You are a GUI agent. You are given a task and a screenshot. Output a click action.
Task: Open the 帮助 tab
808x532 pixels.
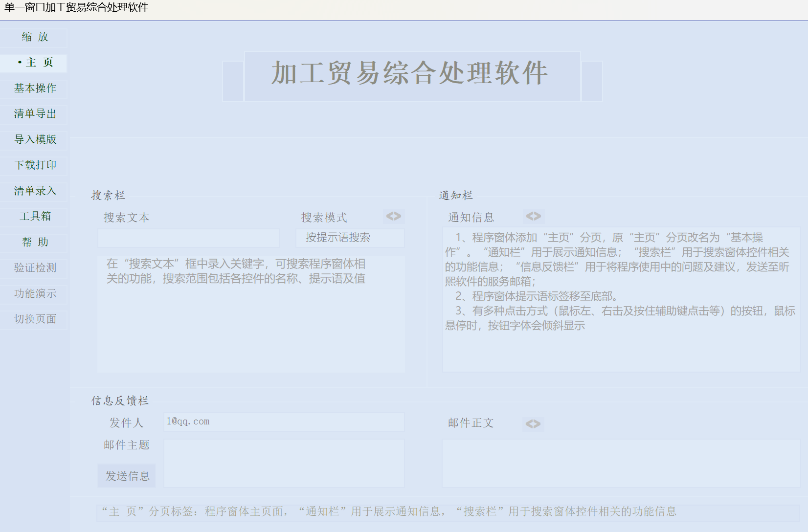[35, 242]
